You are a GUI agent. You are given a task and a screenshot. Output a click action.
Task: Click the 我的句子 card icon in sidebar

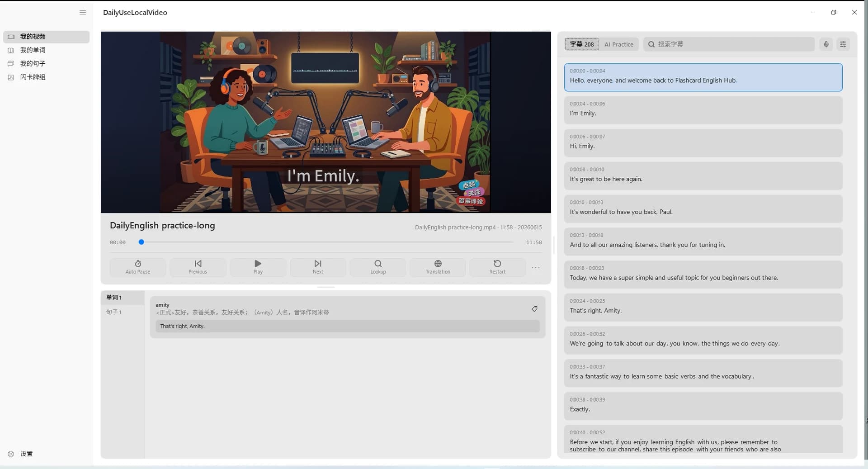pos(11,64)
